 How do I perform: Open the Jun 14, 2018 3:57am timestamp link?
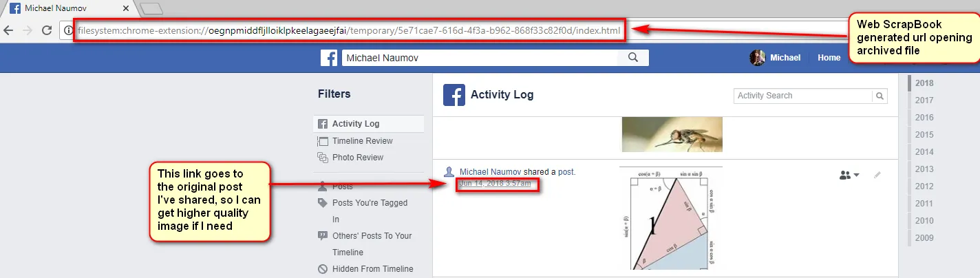pos(495,184)
